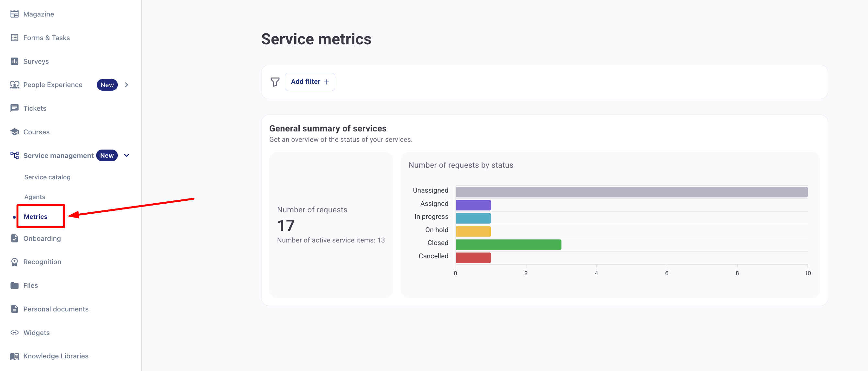Click the Files folder icon
Image resolution: width=868 pixels, height=371 pixels.
click(x=15, y=286)
